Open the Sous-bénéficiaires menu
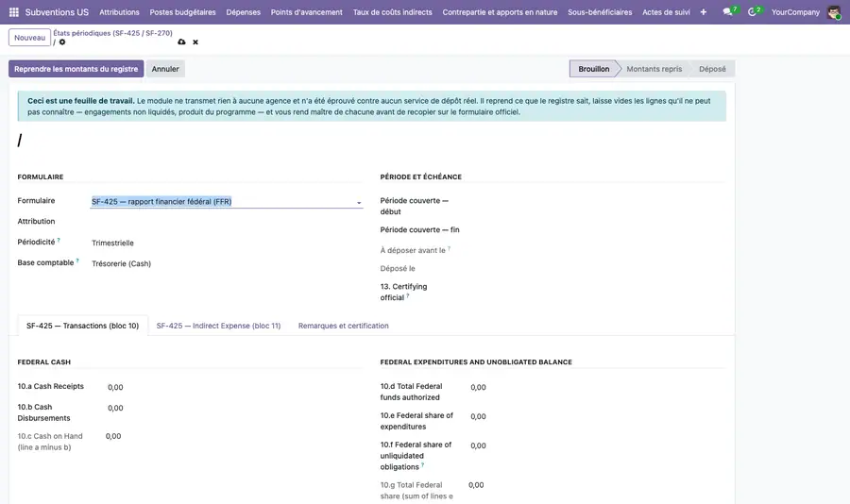The image size is (850, 504). click(x=600, y=12)
